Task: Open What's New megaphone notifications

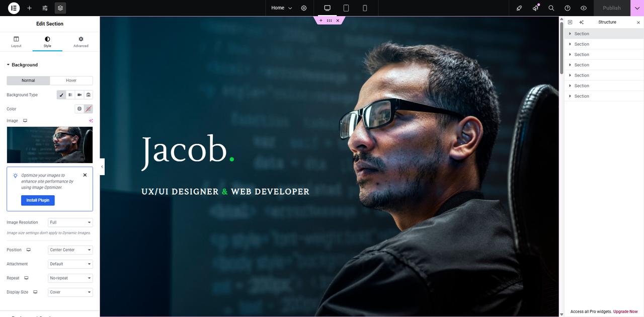Action: click(x=535, y=8)
